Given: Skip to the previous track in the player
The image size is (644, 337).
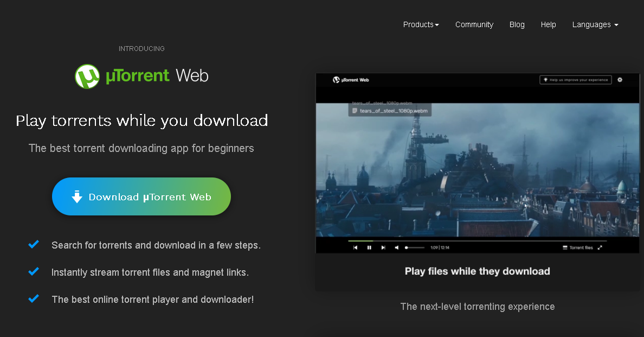Looking at the screenshot, I should [x=356, y=247].
